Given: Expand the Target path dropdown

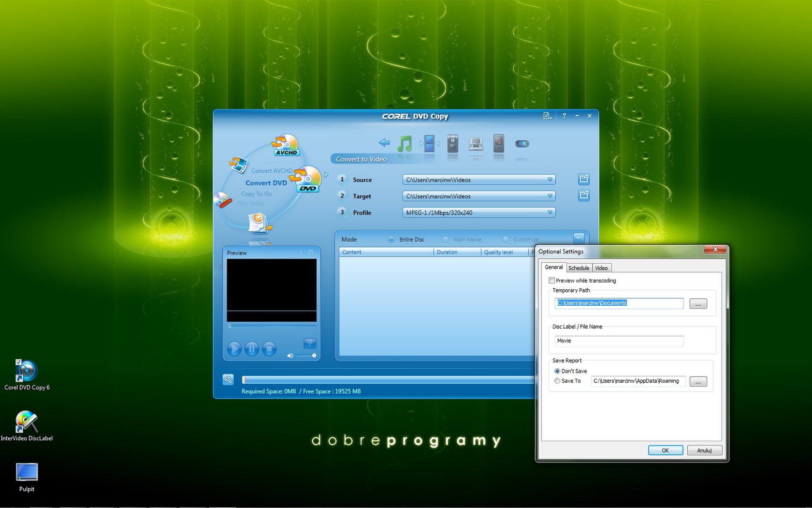Looking at the screenshot, I should click(550, 196).
